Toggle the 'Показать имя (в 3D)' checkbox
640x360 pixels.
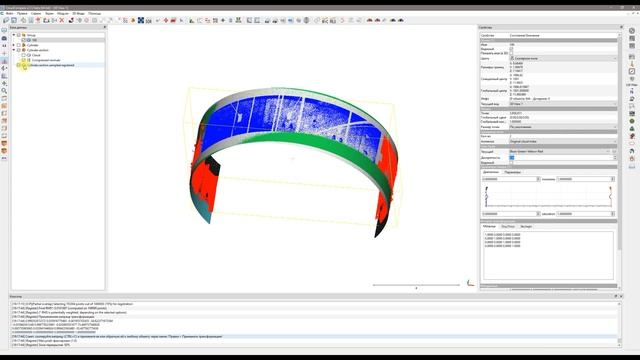click(x=511, y=53)
